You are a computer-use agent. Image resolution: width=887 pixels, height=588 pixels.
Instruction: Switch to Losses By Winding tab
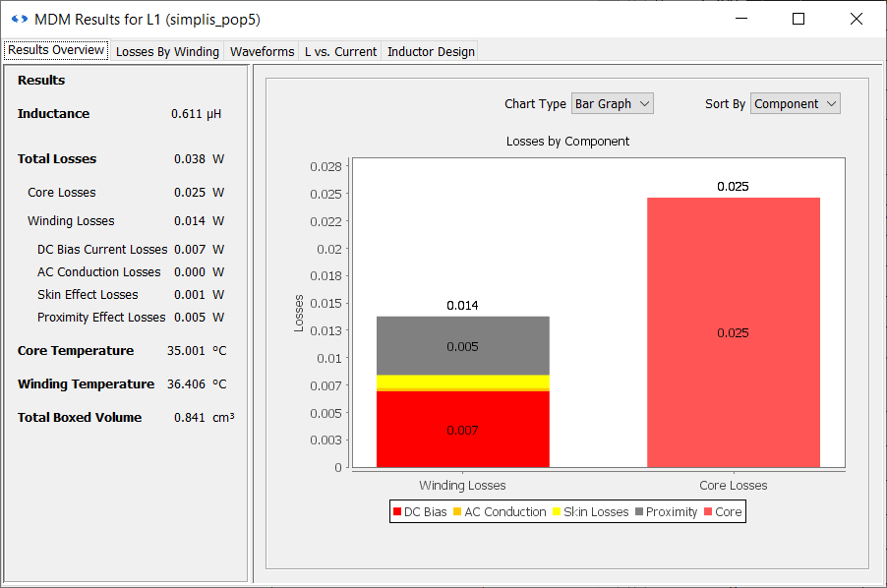(167, 51)
